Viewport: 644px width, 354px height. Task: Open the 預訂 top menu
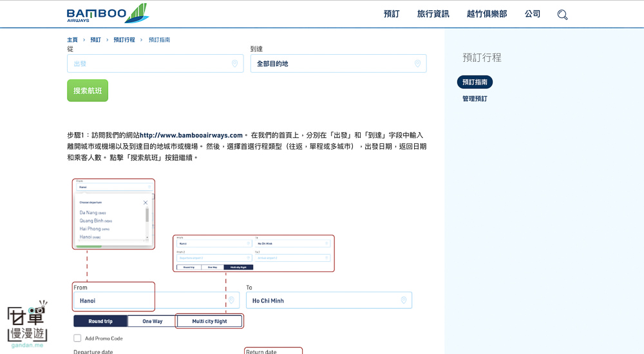[391, 14]
